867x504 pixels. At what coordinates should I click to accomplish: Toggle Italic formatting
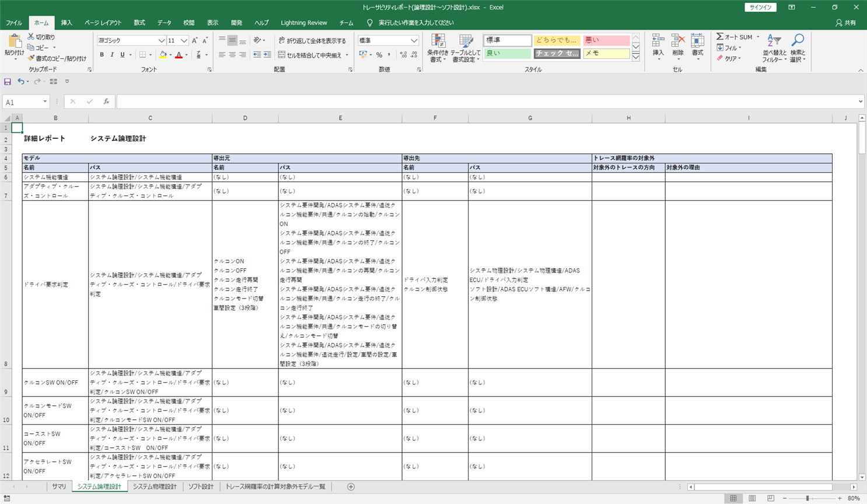pos(112,55)
